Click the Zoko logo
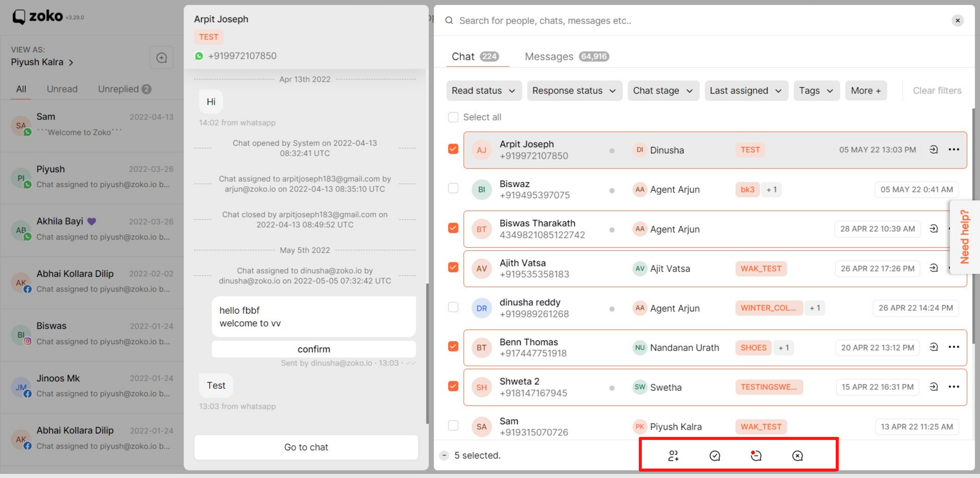This screenshot has height=478, width=980. tap(38, 16)
